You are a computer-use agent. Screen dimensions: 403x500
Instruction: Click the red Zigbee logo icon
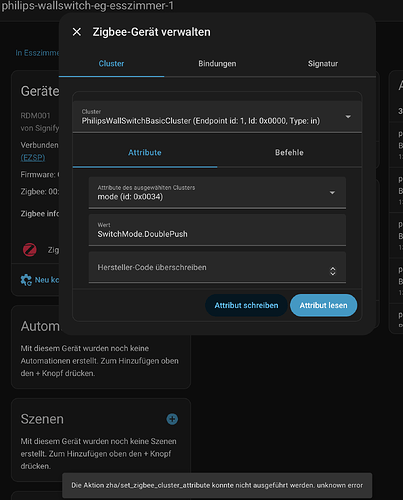30,250
